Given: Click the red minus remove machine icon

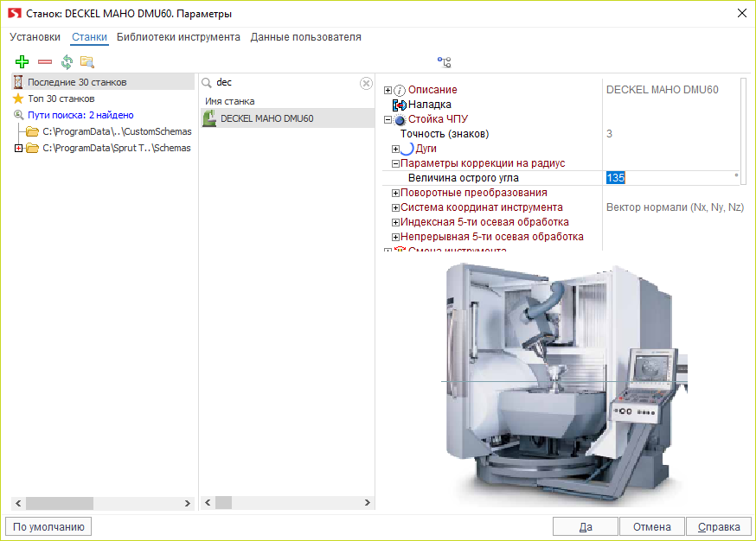Looking at the screenshot, I should [44, 62].
